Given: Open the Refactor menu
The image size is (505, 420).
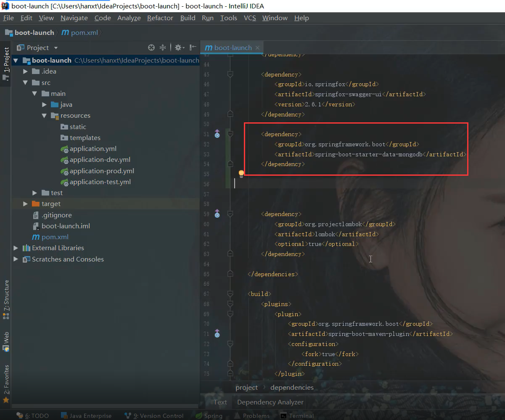Looking at the screenshot, I should pyautogui.click(x=160, y=18).
